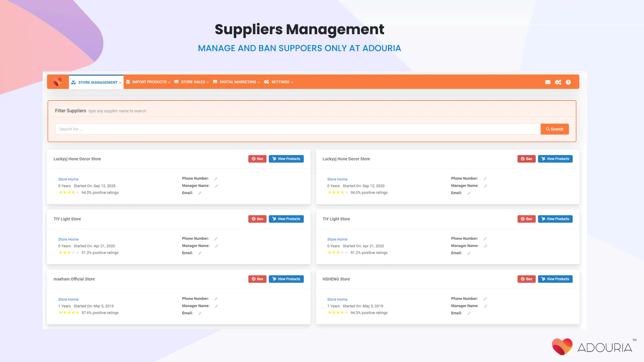The height and width of the screenshot is (362, 644).
Task: Edit Manager Name for HSHENG Store
Action: click(485, 306)
